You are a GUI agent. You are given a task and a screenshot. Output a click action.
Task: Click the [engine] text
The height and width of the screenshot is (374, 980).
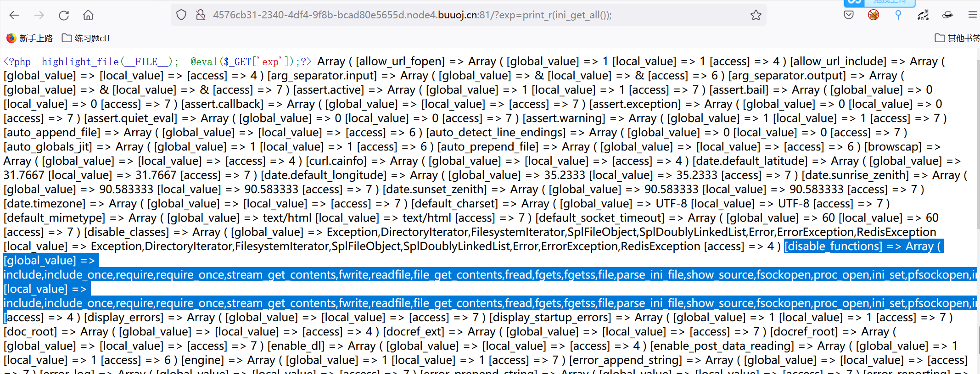202,360
